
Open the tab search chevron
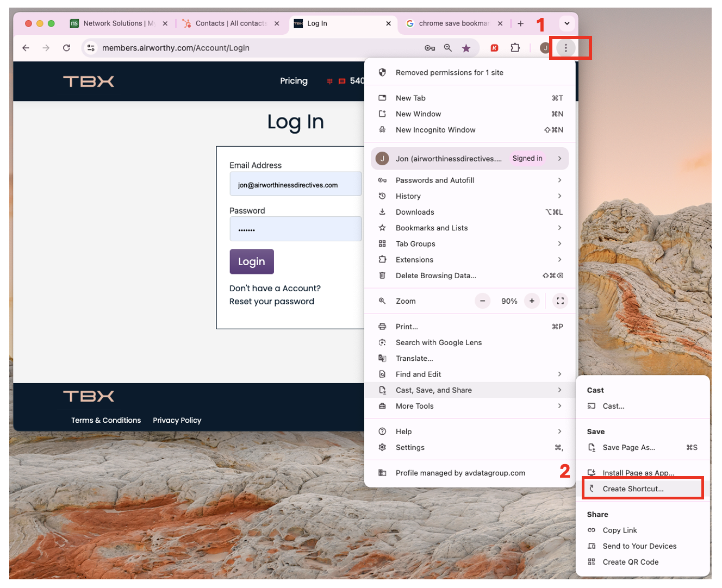567,23
